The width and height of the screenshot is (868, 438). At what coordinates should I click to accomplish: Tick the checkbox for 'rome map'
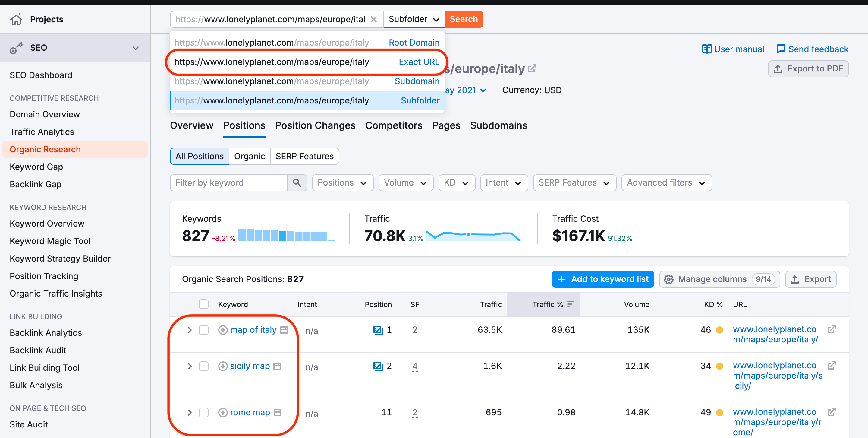click(203, 413)
